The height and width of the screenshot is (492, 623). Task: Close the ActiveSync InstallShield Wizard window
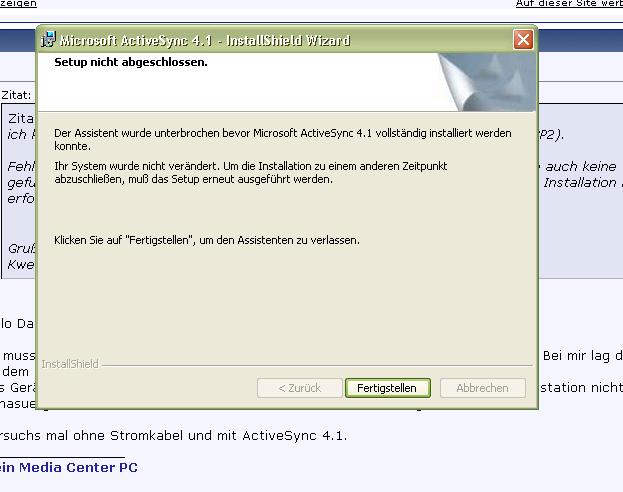pyautogui.click(x=522, y=41)
